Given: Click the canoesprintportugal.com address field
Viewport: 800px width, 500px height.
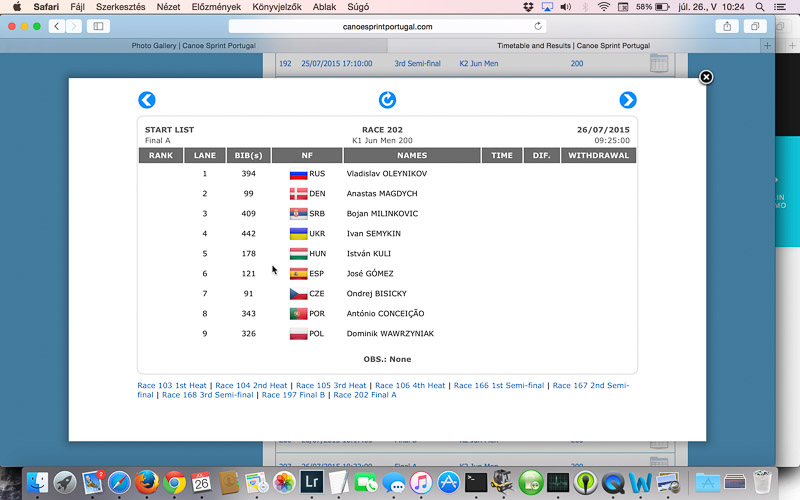Looking at the screenshot, I should 388,26.
